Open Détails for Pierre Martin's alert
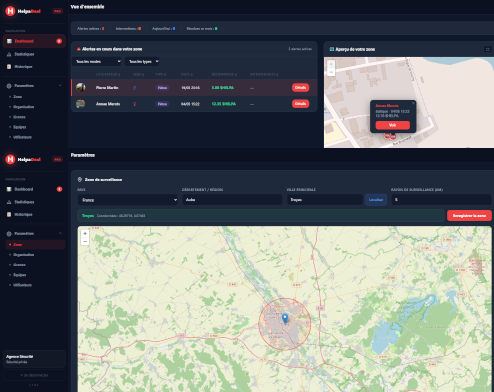This screenshot has width=494, height=392. [300, 88]
